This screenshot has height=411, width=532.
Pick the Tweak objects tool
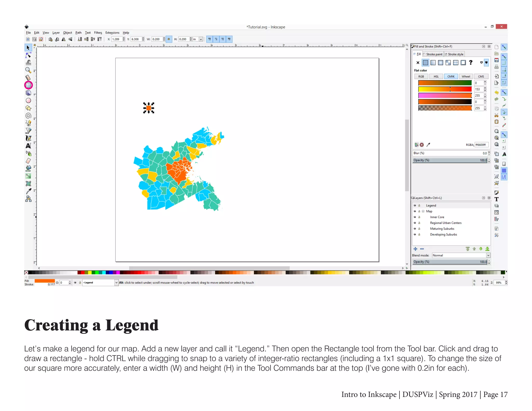[x=28, y=63]
